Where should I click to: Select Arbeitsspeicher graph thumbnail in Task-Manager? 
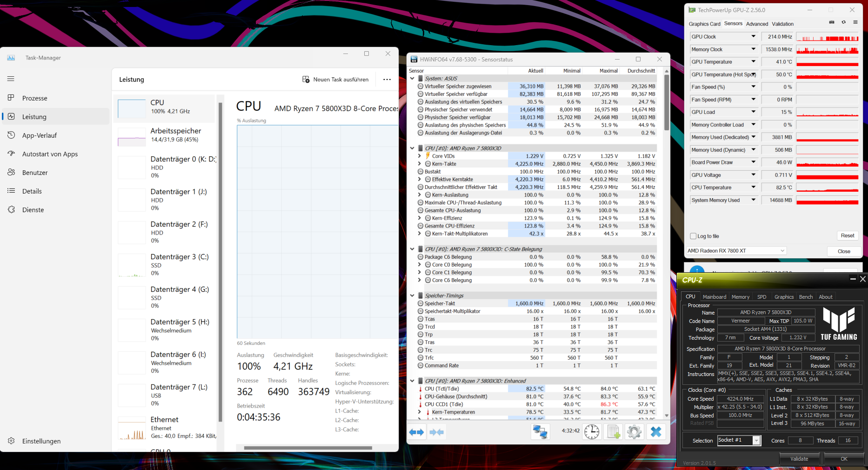(132, 137)
